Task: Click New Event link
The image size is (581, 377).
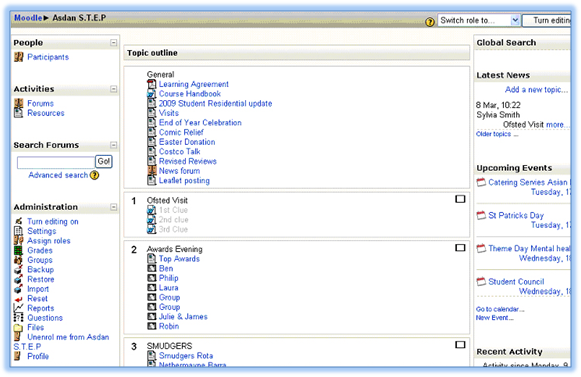Action: 494,318
